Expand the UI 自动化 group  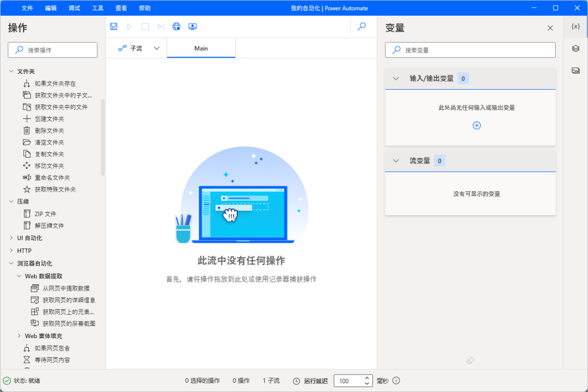pos(12,238)
